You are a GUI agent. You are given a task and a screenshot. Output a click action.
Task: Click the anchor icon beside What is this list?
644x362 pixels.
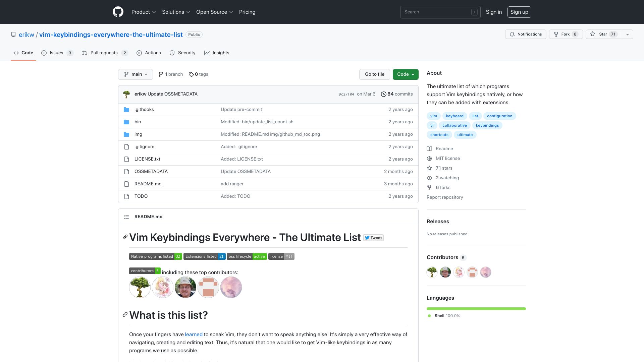point(125,315)
